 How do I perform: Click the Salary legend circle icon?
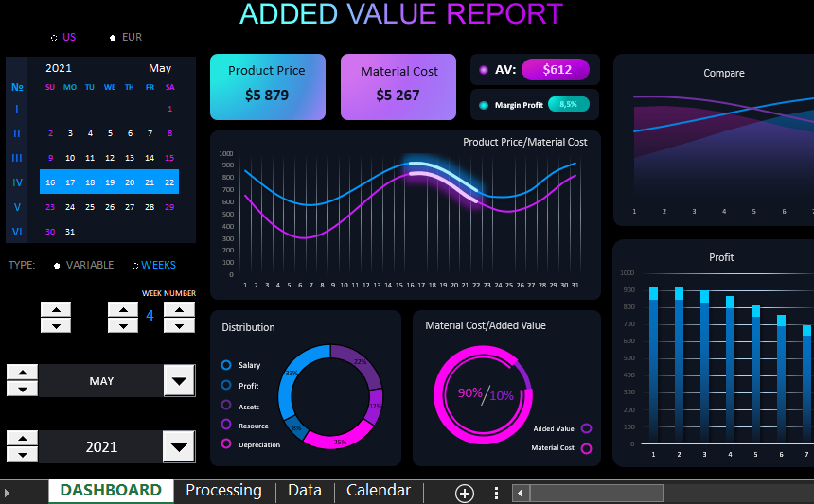[x=226, y=365]
